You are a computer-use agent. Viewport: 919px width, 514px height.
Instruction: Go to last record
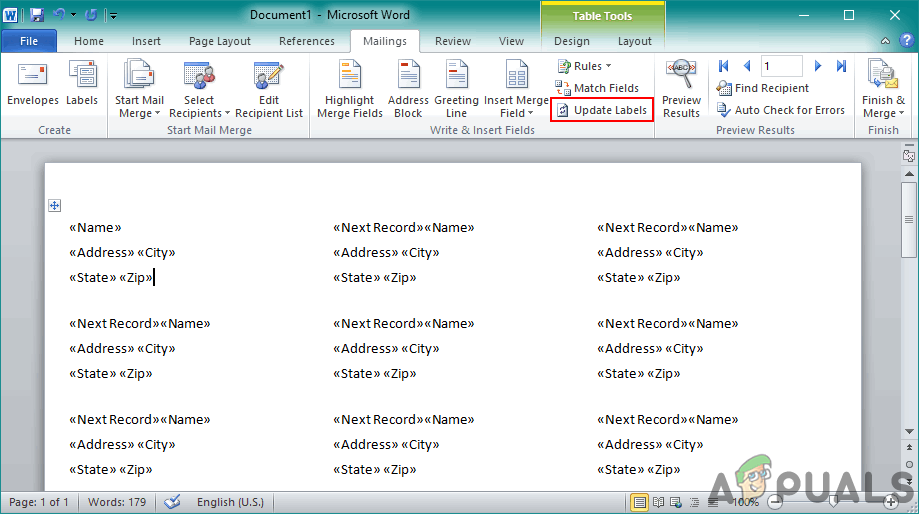click(x=841, y=66)
